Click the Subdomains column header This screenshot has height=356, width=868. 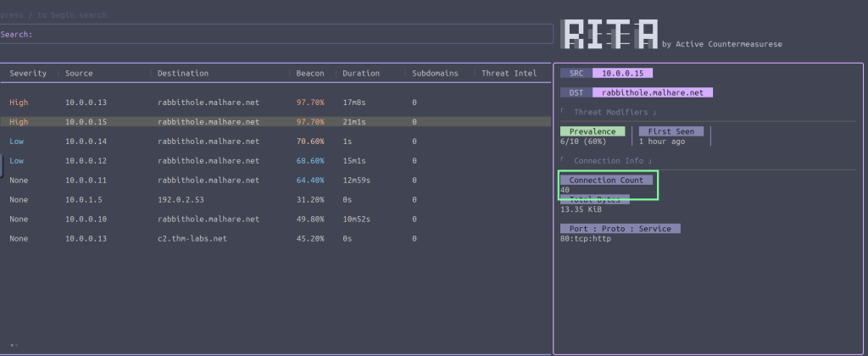(x=435, y=74)
